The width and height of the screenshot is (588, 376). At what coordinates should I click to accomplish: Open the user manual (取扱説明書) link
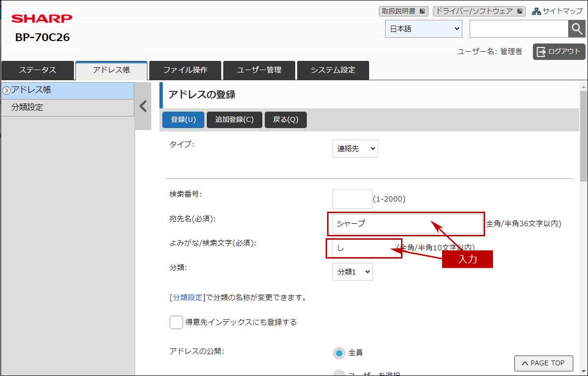tap(403, 11)
